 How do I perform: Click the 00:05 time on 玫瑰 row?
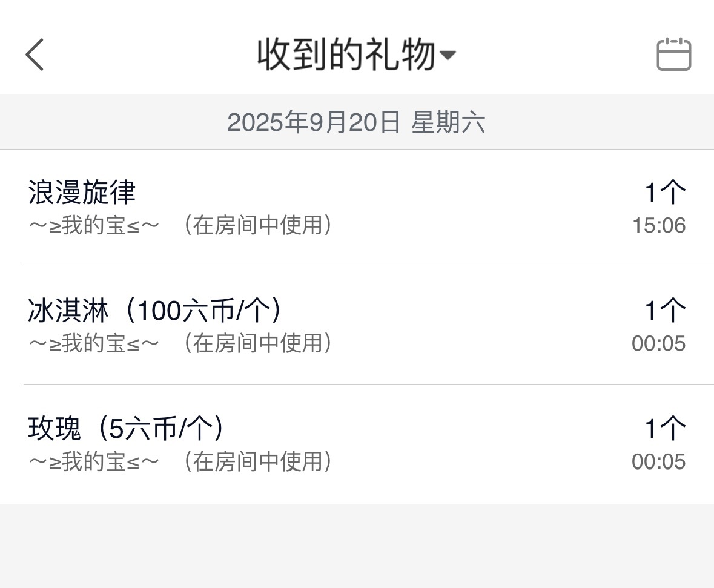[x=658, y=462]
